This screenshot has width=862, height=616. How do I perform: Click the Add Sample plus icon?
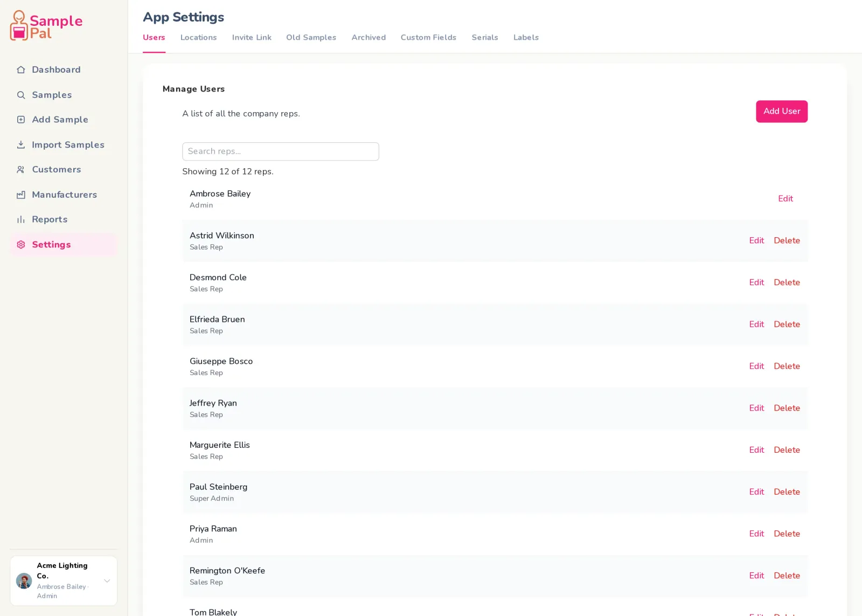(21, 120)
